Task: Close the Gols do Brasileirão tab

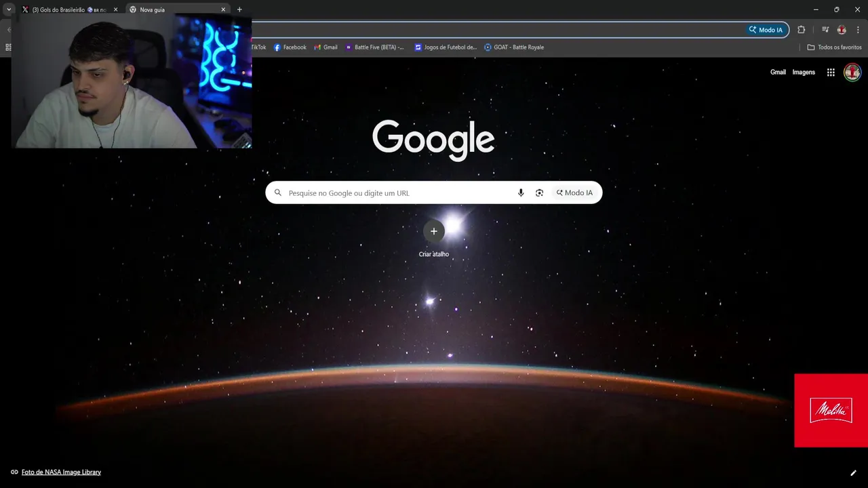Action: (115, 9)
